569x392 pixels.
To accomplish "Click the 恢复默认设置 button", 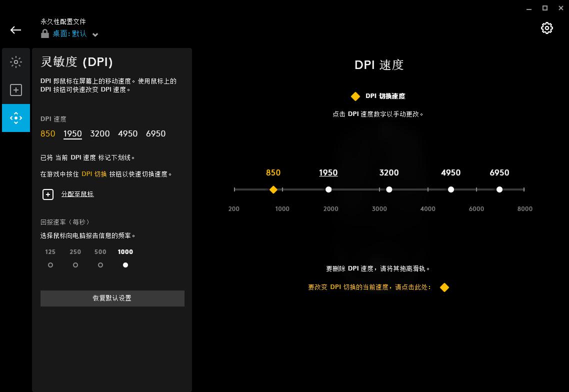I will 112,298.
